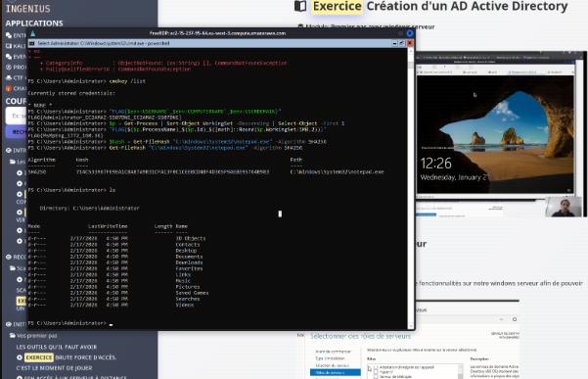Click the Path column header in hash output

pyautogui.click(x=295, y=160)
